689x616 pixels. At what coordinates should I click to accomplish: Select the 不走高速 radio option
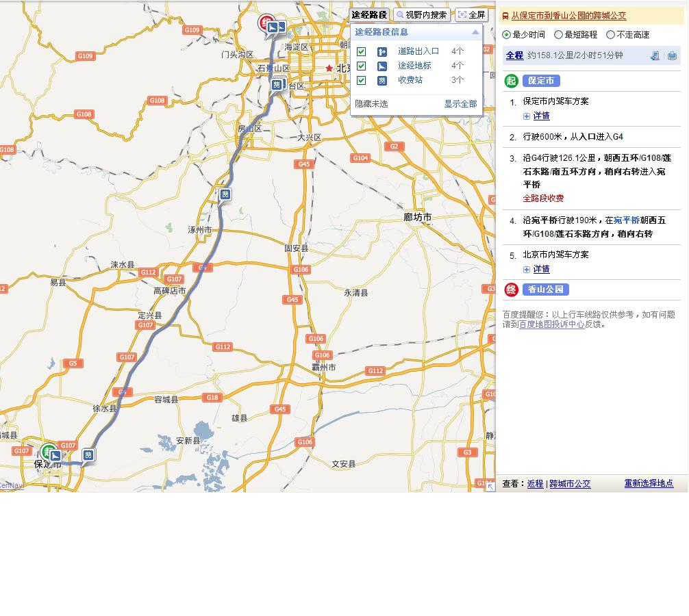coord(610,35)
